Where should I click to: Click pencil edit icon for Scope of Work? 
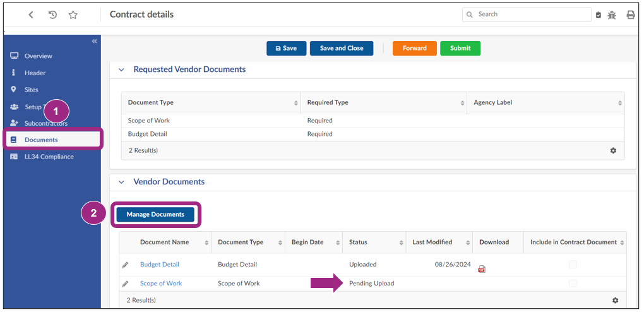(125, 284)
